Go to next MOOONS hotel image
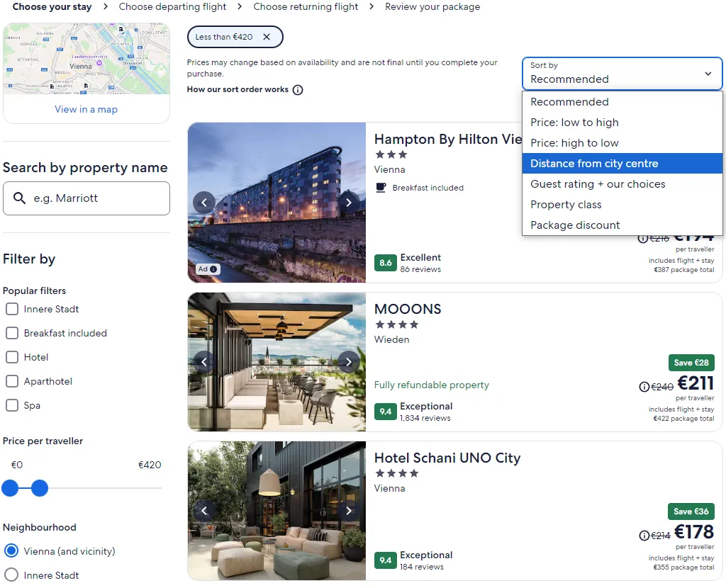 [x=348, y=362]
